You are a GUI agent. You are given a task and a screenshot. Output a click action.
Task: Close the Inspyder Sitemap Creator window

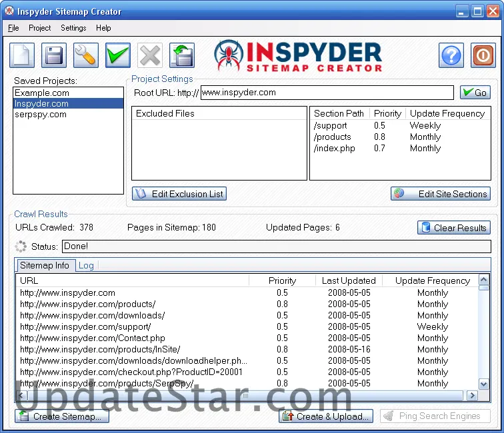point(493,11)
